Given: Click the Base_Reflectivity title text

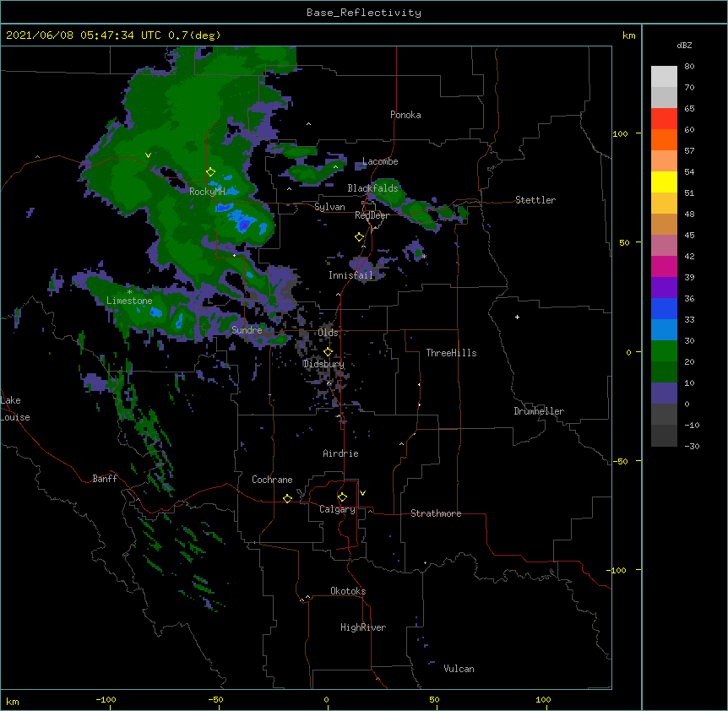Looking at the screenshot, I should [x=364, y=13].
